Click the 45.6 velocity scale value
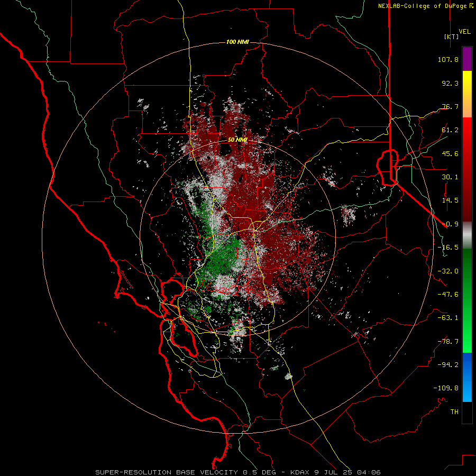This screenshot has width=476, height=476. tap(450, 153)
